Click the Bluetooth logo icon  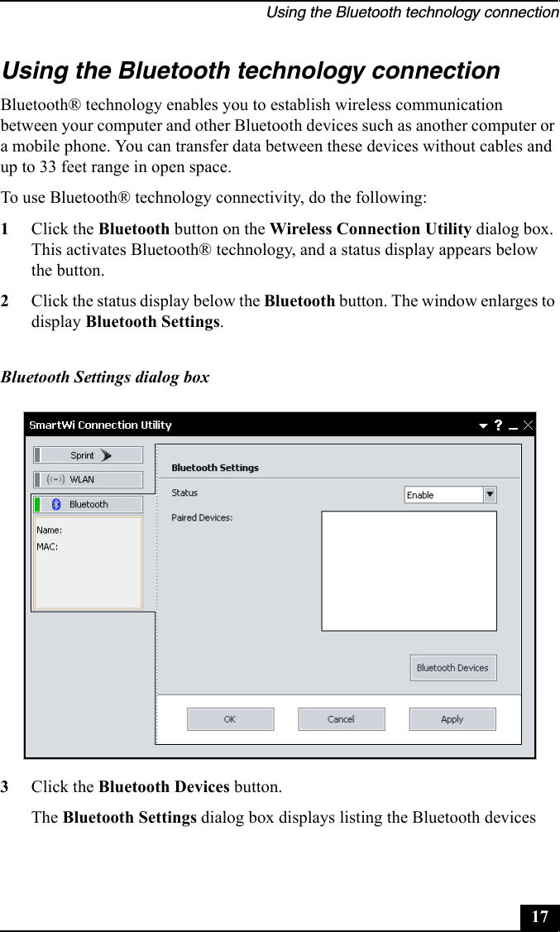click(55, 505)
